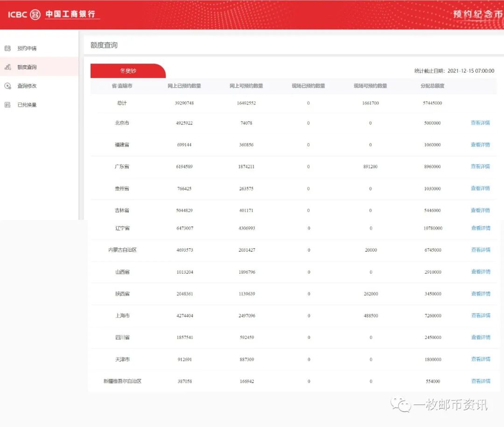Open 查看详情 for 内蒙古自治区
Viewport: 504px width, 427px height.
pos(481,250)
